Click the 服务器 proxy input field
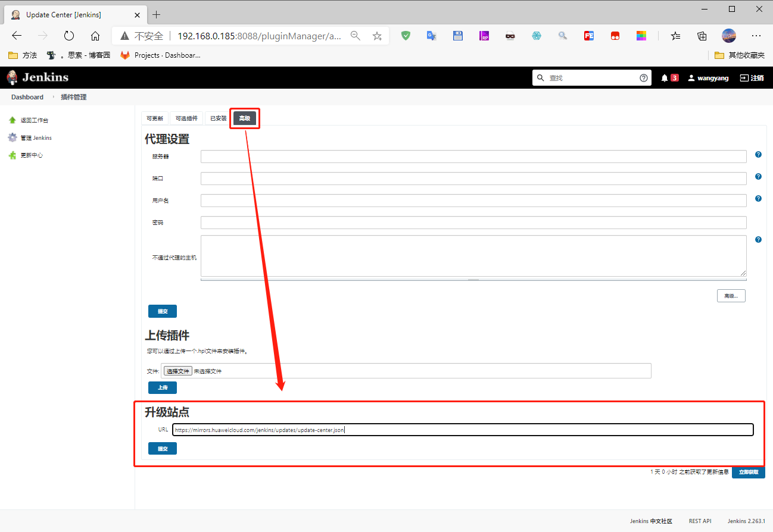The width and height of the screenshot is (773, 532). tap(473, 157)
